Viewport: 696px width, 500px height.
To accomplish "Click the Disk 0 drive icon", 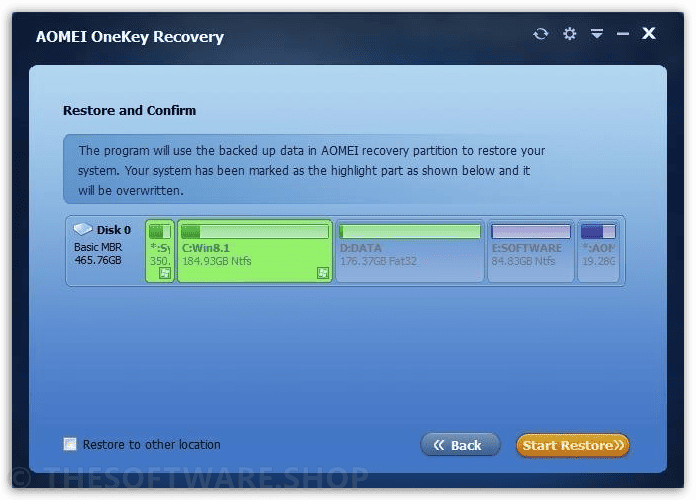I will pyautogui.click(x=83, y=229).
